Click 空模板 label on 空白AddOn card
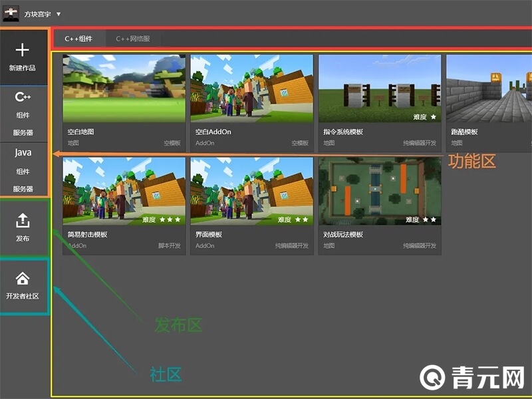The width and height of the screenshot is (532, 399). click(x=300, y=143)
